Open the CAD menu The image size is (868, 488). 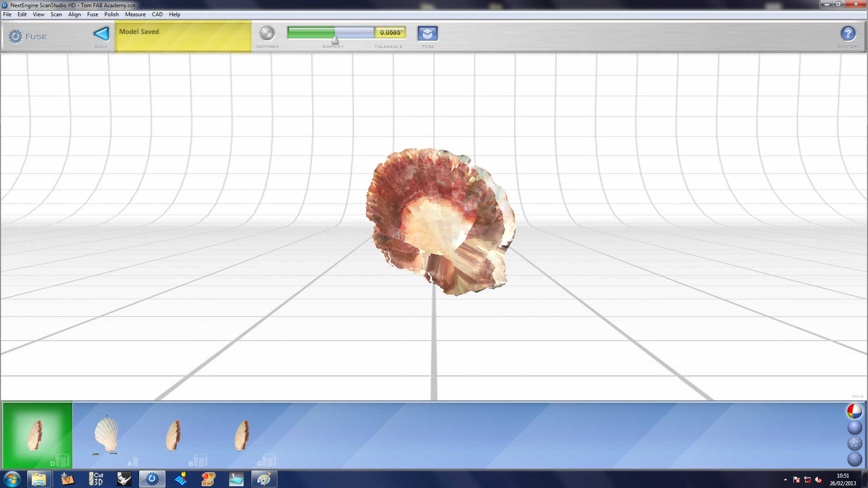coord(157,14)
